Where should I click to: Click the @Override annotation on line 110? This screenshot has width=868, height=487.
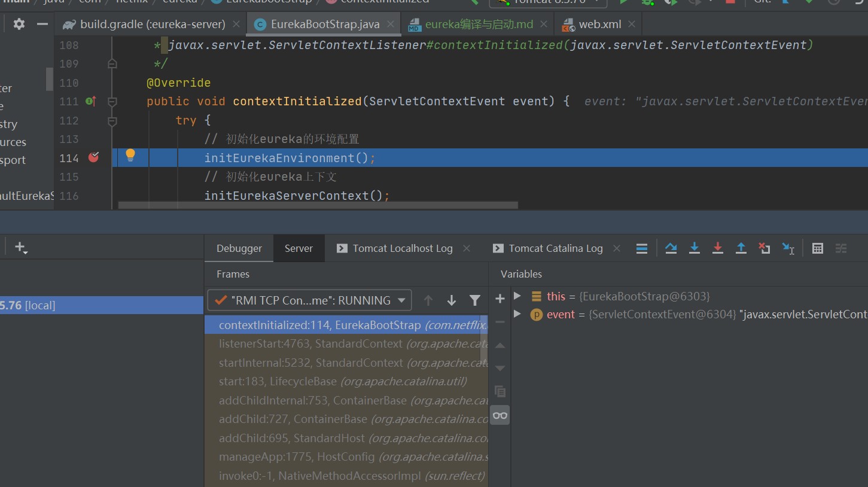pyautogui.click(x=178, y=83)
